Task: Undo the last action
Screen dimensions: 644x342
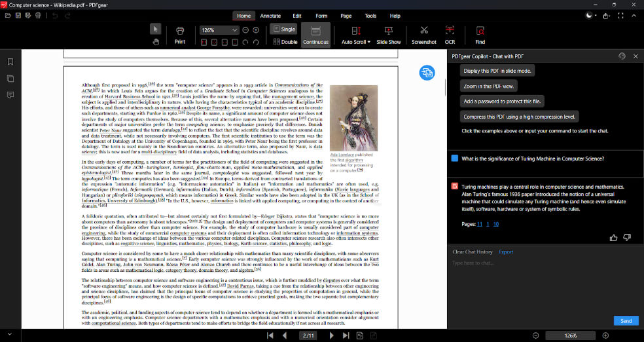Action: [x=55, y=16]
